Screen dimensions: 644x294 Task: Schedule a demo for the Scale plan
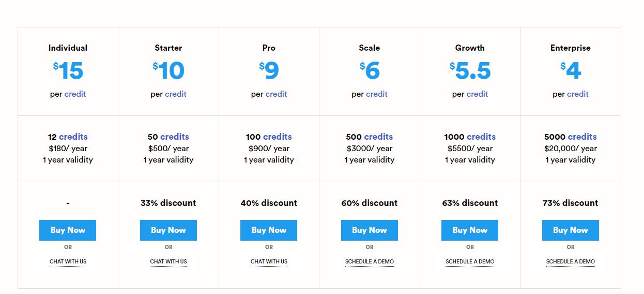[369, 261]
